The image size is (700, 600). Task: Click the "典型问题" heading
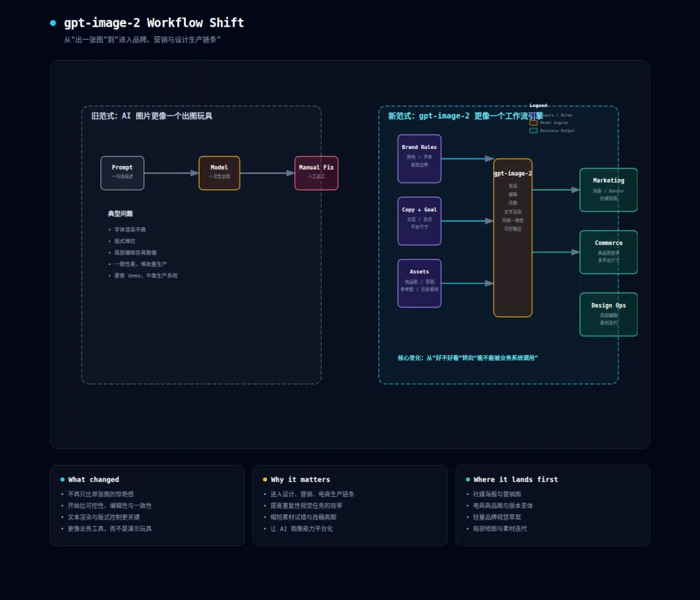(x=120, y=213)
